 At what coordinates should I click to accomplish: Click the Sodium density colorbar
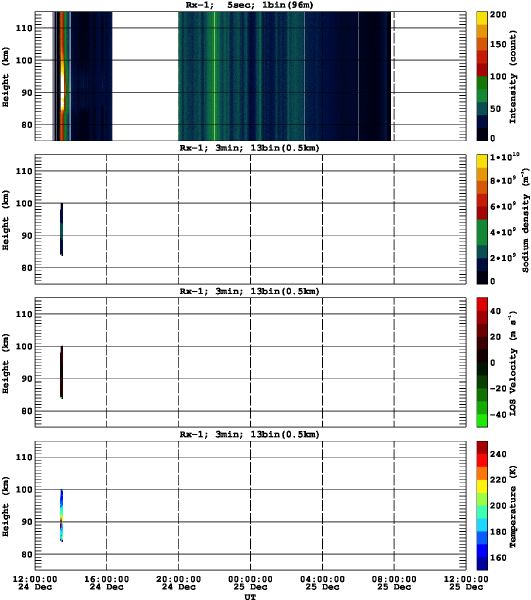pos(482,219)
